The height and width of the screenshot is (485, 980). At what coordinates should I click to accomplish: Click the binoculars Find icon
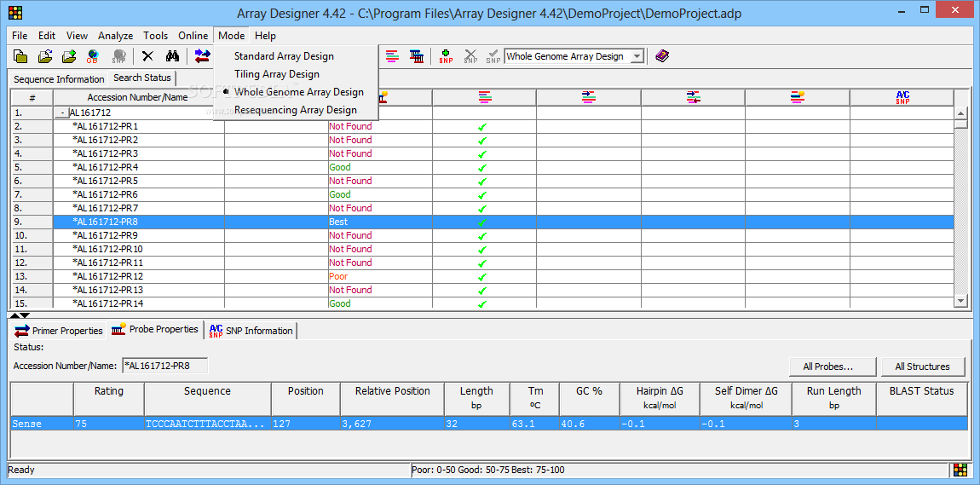point(172,56)
